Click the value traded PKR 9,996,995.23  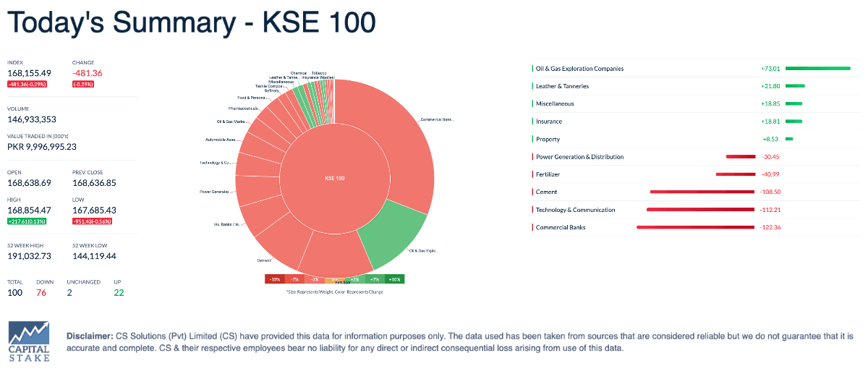click(42, 147)
